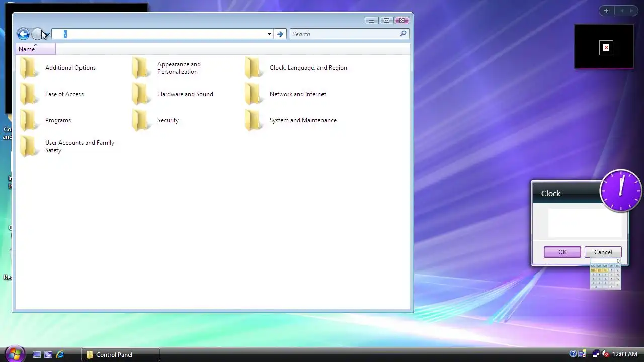Viewport: 644px width, 362px height.
Task: Click the 12:03 AM taskbar clock
Action: coord(624,354)
